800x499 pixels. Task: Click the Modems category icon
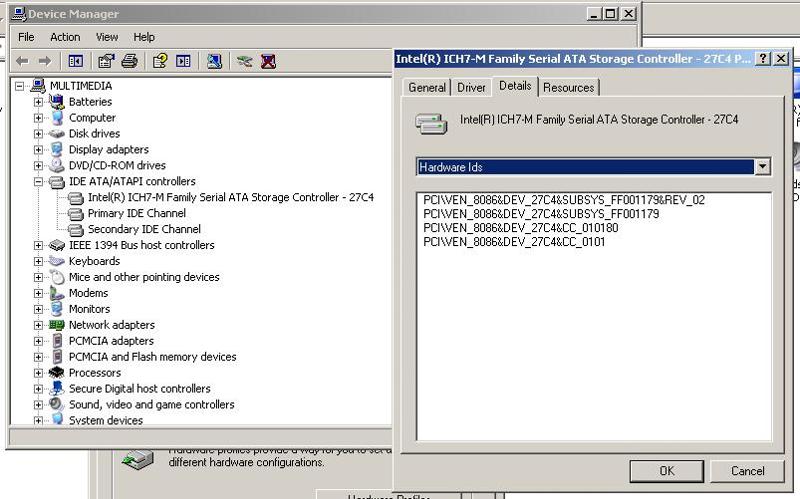pyautogui.click(x=57, y=293)
